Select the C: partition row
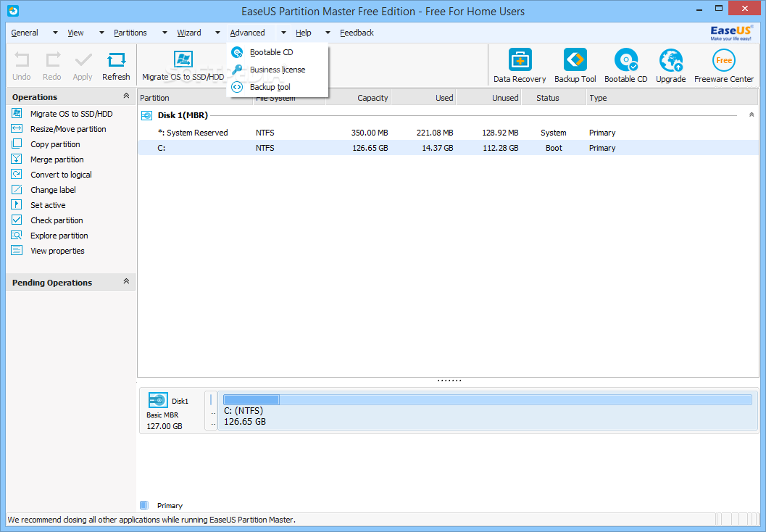Image resolution: width=766 pixels, height=532 pixels. click(x=448, y=148)
